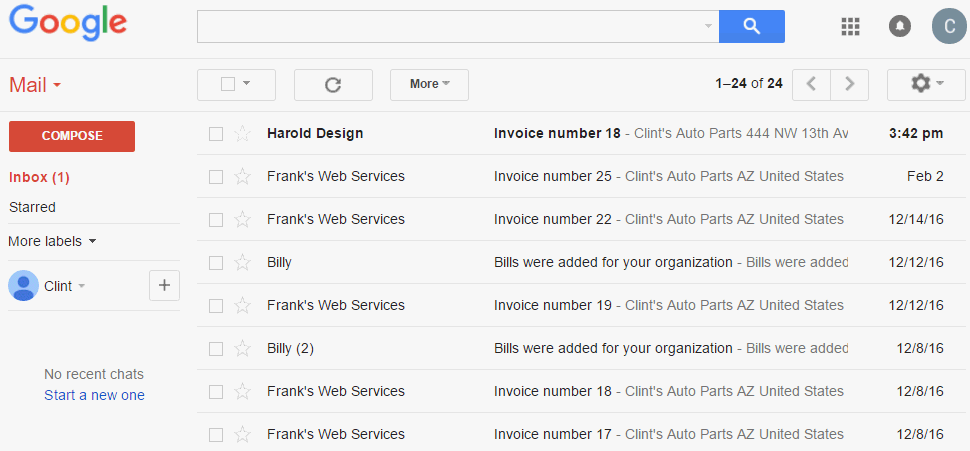The height and width of the screenshot is (451, 970).
Task: Open the settings gear dropdown
Action: (926, 85)
